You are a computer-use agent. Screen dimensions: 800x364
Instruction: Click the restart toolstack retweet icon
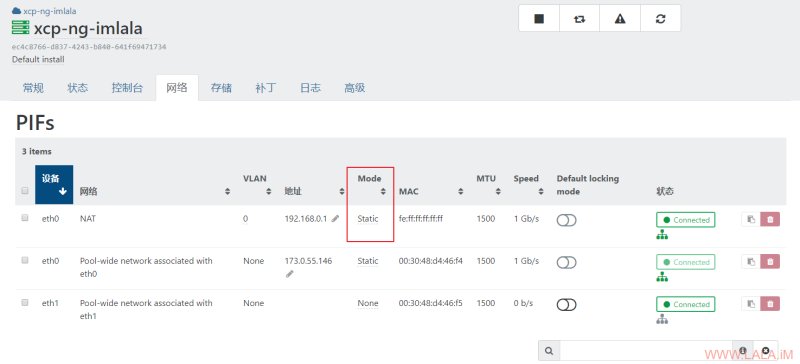(x=579, y=19)
